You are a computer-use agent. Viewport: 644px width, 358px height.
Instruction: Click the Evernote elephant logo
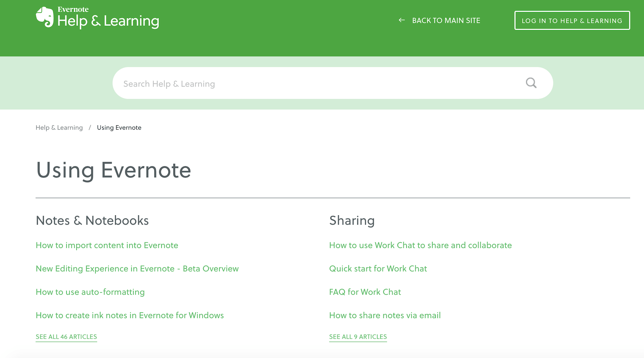tap(45, 18)
